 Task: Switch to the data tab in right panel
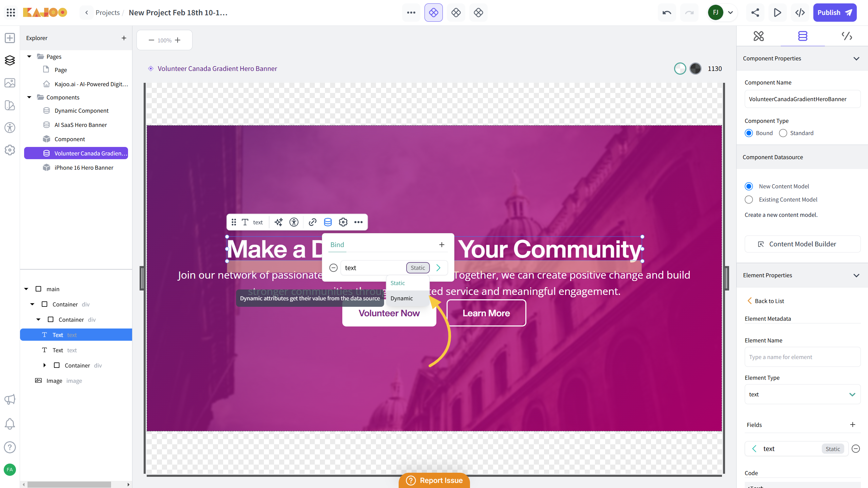tap(802, 36)
